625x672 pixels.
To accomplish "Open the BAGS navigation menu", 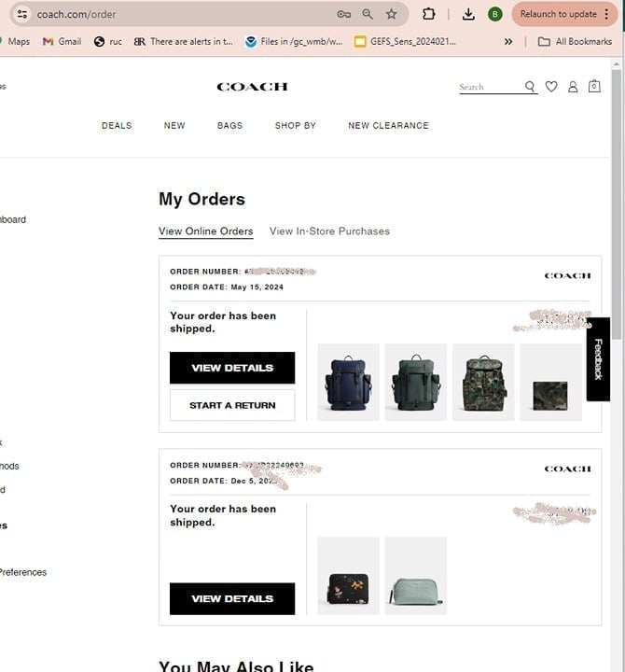I will (x=229, y=125).
